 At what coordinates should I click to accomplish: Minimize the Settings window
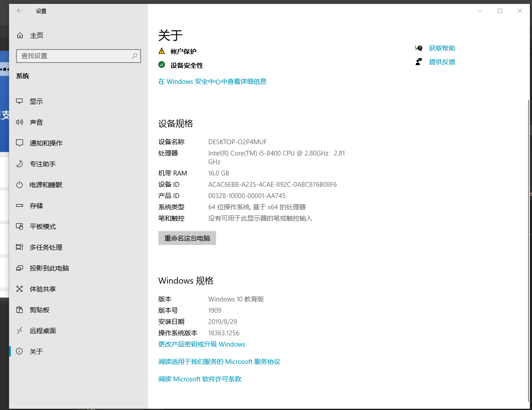pos(480,11)
